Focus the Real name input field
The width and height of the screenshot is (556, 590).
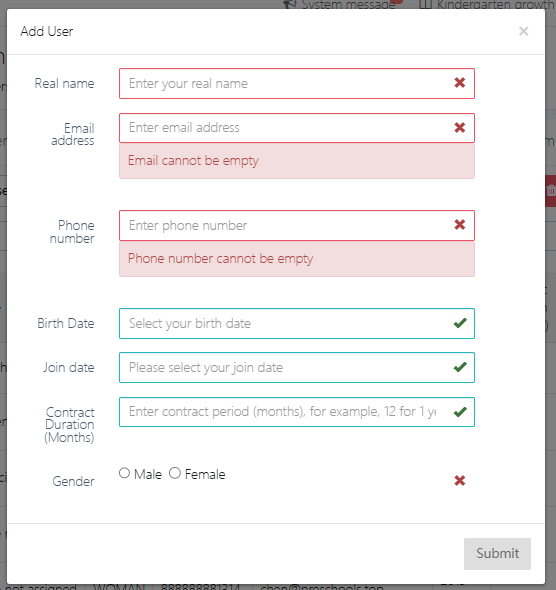[x=297, y=84]
